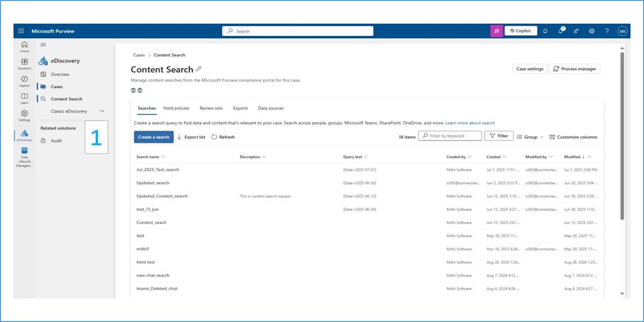
Task: Click the scrollbar down arrow
Action: click(622, 294)
